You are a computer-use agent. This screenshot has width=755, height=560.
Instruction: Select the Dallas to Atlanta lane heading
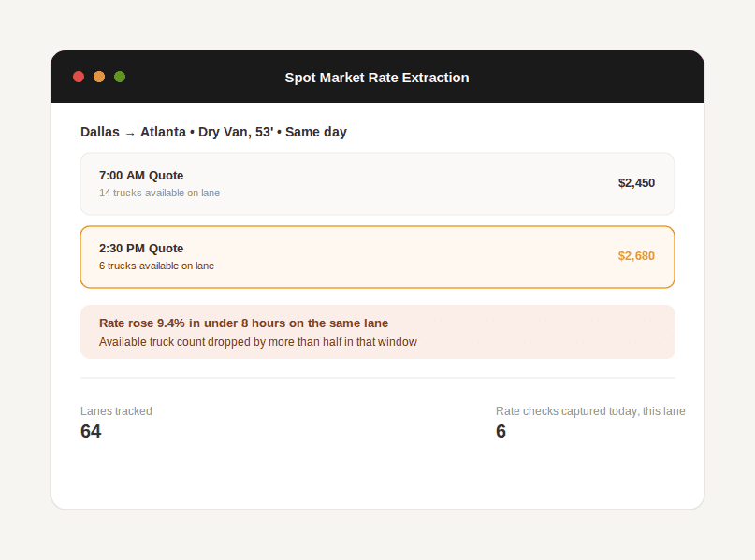[x=213, y=132]
